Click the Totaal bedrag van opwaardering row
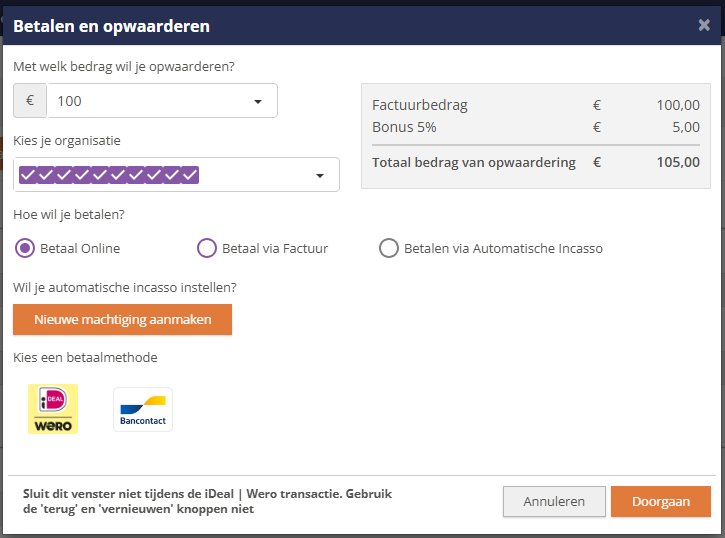The height and width of the screenshot is (538, 725). point(474,162)
